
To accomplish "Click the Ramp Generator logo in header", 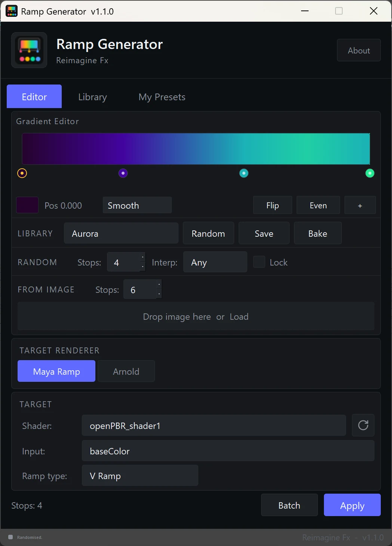I will tap(29, 50).
